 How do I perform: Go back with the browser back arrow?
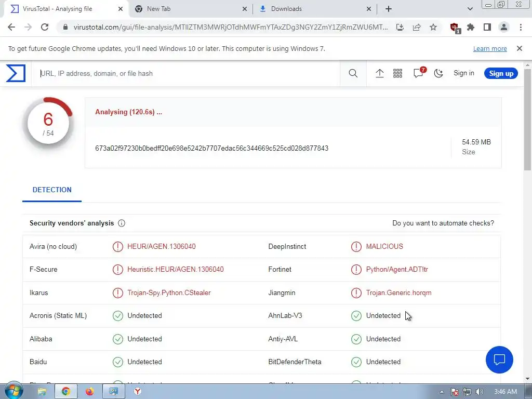pos(11,27)
